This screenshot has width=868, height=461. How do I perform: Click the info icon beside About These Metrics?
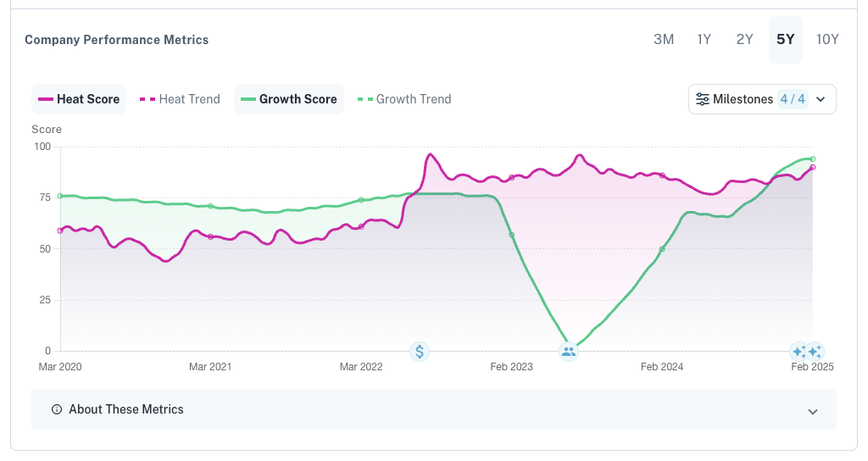pyautogui.click(x=57, y=409)
